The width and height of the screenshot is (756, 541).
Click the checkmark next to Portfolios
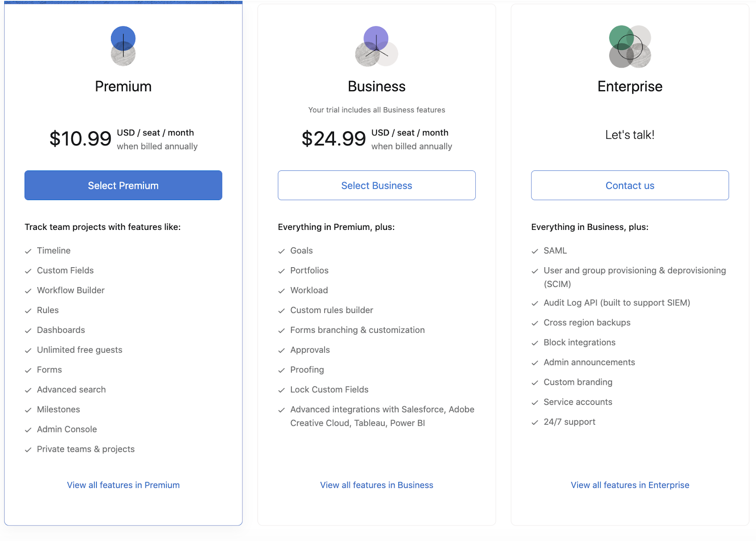tap(282, 271)
